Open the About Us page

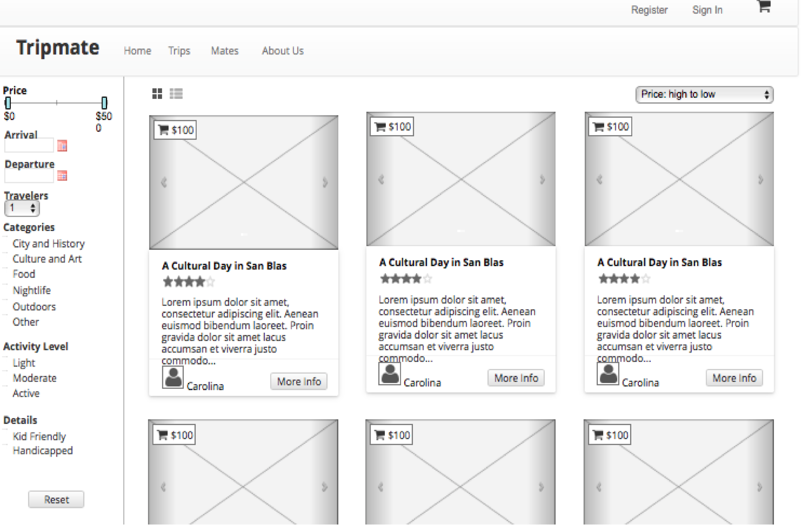(283, 51)
